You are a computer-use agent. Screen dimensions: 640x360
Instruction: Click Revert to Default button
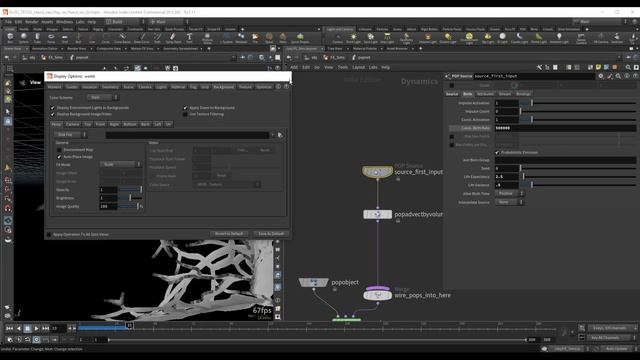tap(229, 234)
